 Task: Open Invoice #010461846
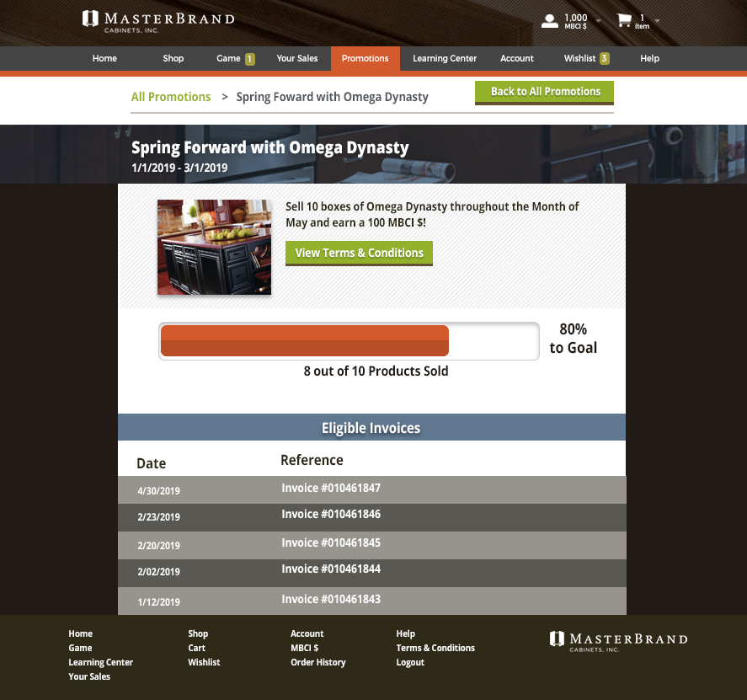[331, 514]
